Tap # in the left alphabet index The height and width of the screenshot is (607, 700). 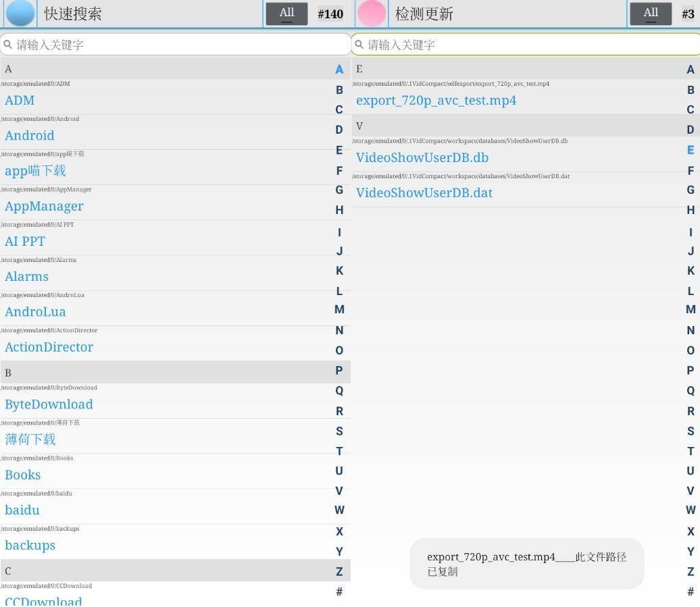(339, 592)
